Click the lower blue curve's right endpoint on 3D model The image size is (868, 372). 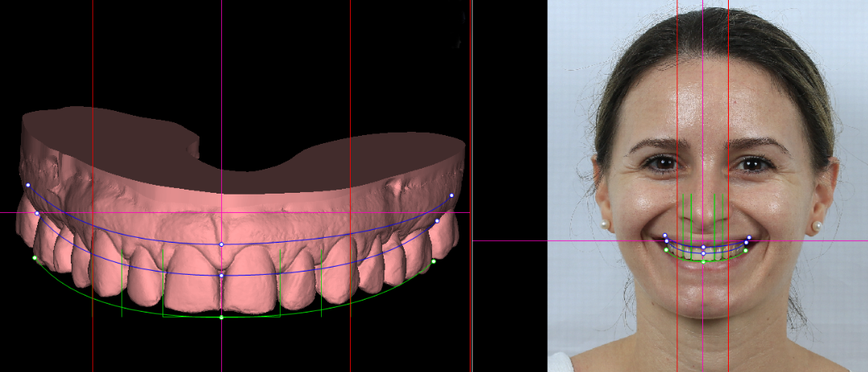tap(437, 221)
